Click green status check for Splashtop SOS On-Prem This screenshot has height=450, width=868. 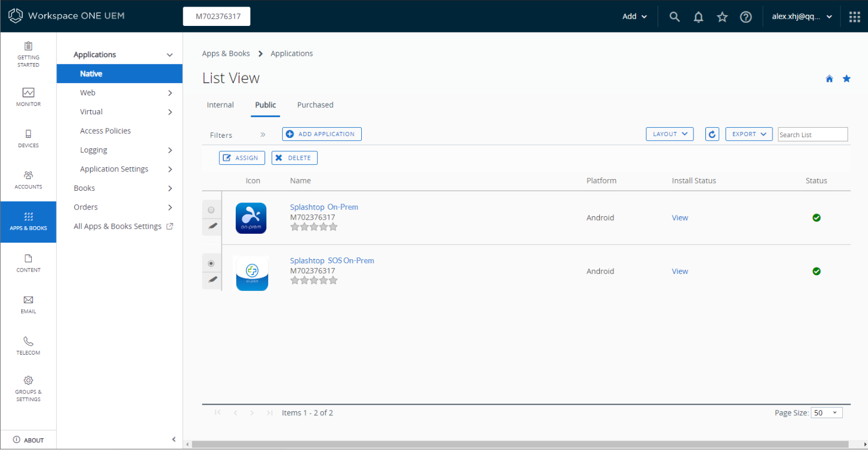coord(816,271)
